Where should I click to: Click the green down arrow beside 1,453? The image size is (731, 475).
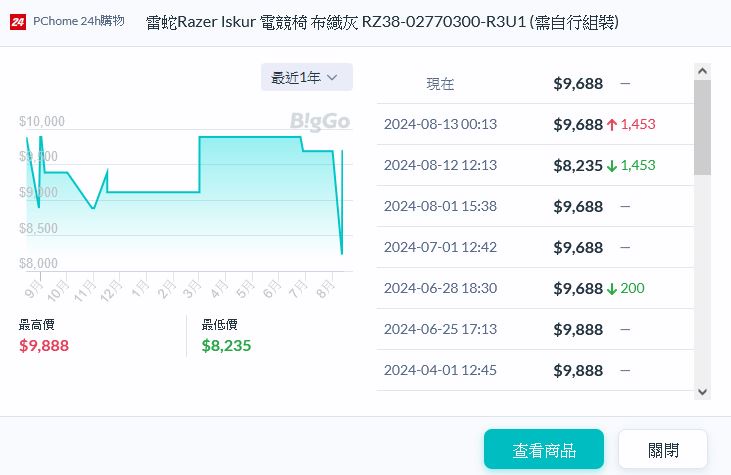pos(611,166)
